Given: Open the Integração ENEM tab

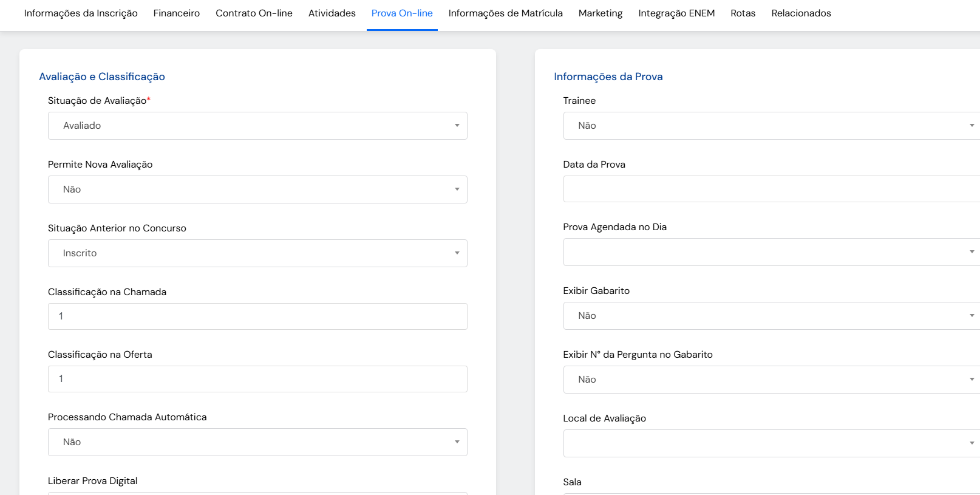Looking at the screenshot, I should coord(676,13).
